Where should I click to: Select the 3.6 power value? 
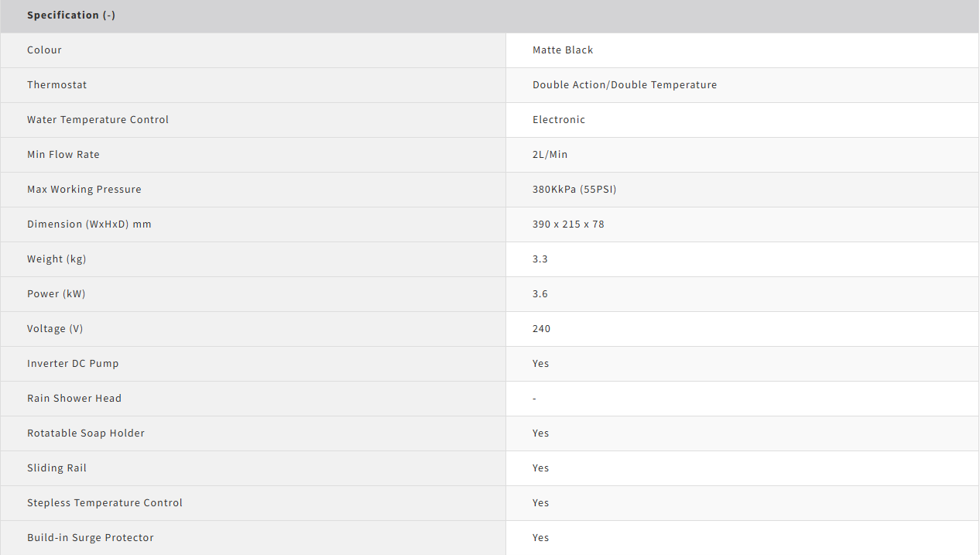point(540,294)
